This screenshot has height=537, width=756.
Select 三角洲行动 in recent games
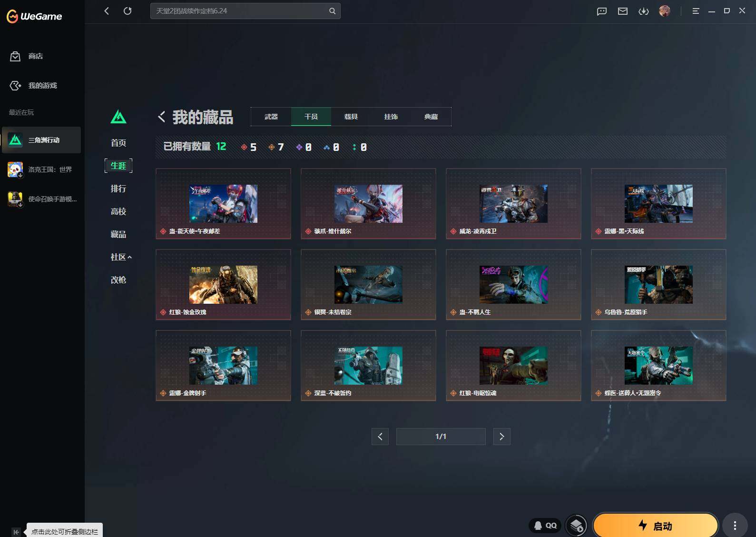point(41,140)
